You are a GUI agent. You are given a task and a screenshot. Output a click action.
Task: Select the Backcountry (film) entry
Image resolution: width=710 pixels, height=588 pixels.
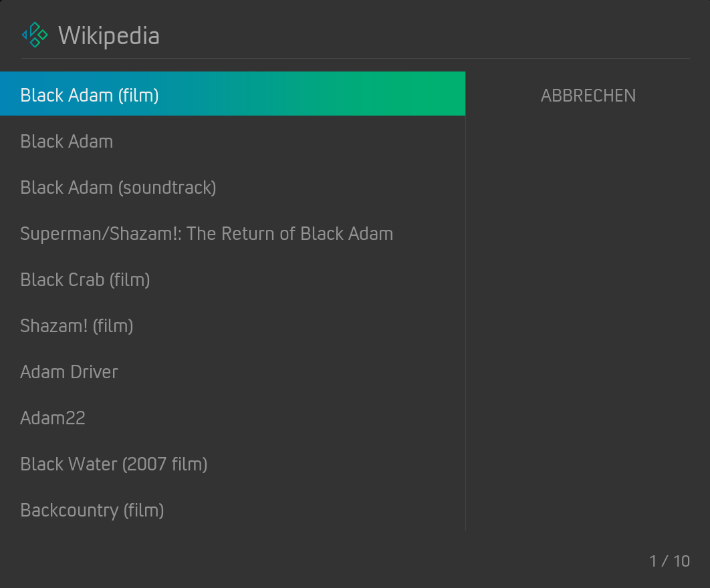coord(232,510)
